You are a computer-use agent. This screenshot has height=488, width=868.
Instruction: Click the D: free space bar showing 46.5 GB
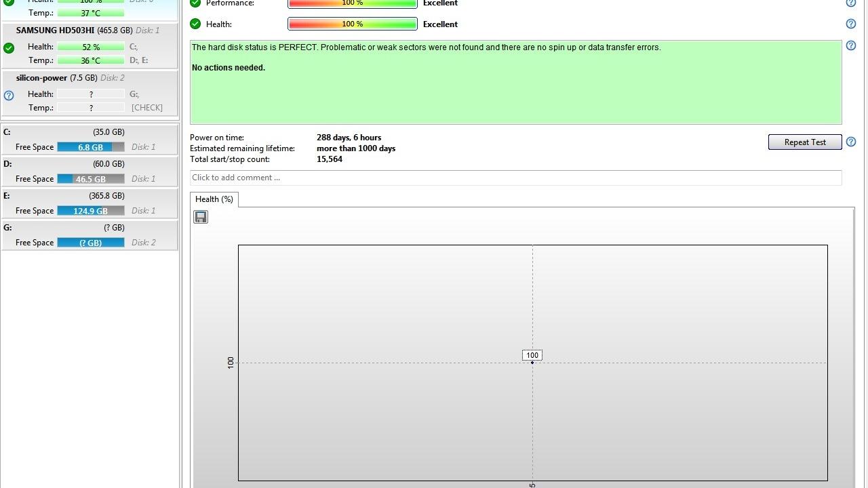pos(90,179)
